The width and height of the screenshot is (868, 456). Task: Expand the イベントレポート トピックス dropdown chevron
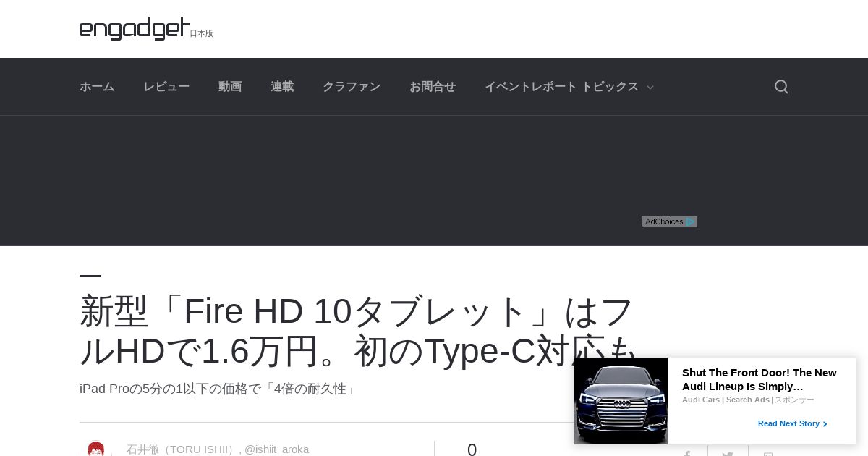[x=650, y=88]
